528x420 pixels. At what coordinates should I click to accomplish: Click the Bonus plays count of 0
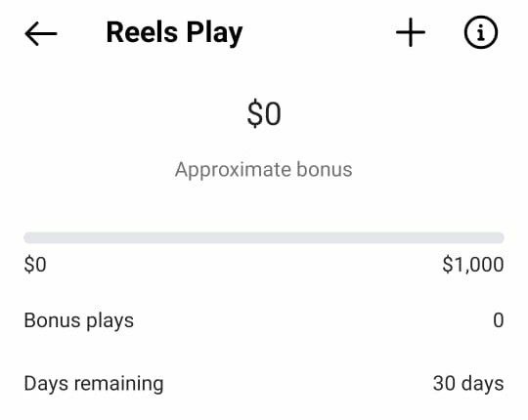[x=499, y=320]
